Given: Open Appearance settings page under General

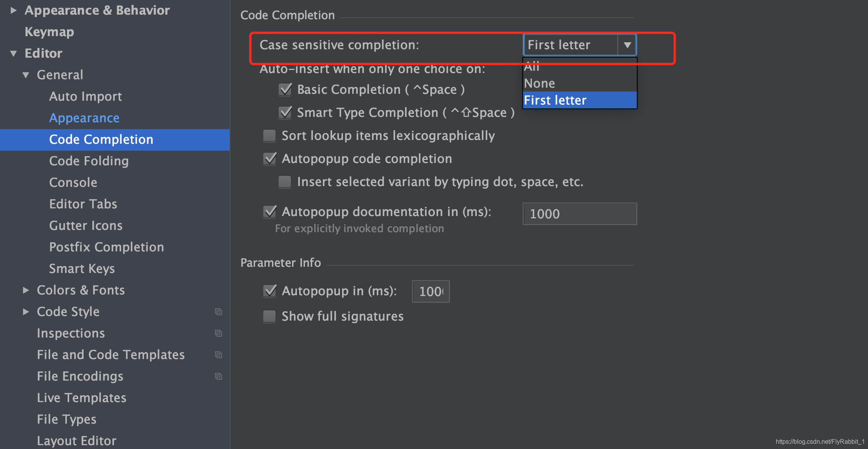Looking at the screenshot, I should pyautogui.click(x=84, y=118).
